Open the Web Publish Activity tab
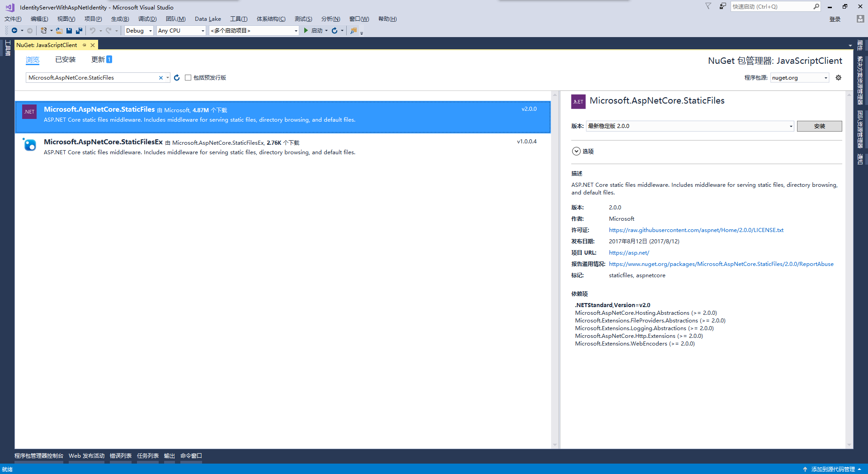 click(87, 456)
